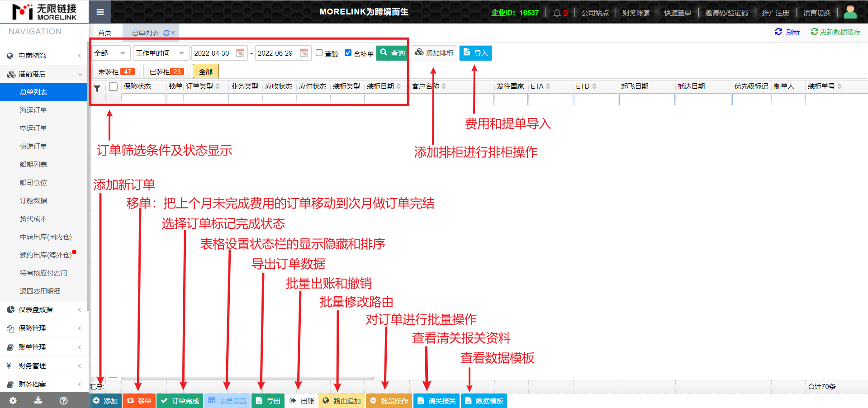Open 语言切换 to switch language
Image resolution: width=868 pixels, height=408 pixels.
coord(816,13)
